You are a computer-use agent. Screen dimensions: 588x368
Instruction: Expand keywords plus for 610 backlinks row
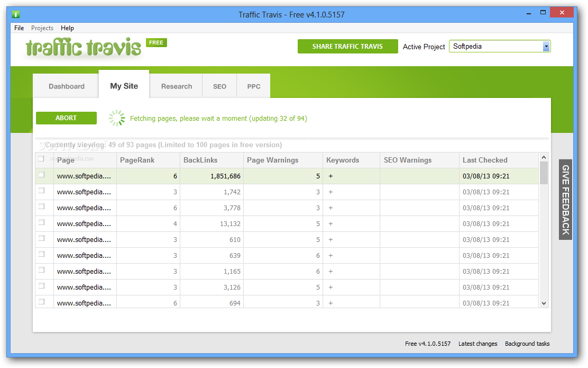[x=330, y=239]
